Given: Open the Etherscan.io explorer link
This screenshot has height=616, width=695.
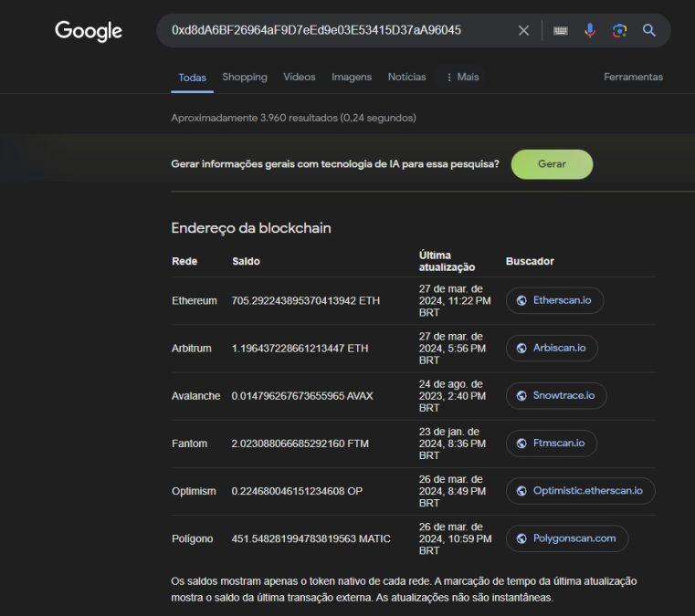Looking at the screenshot, I should click(x=554, y=300).
